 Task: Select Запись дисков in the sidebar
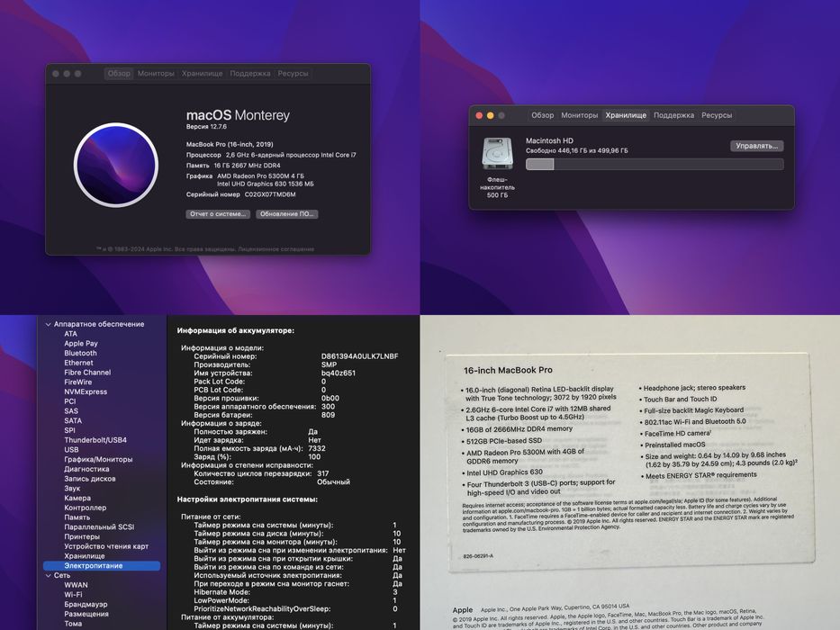(x=89, y=479)
